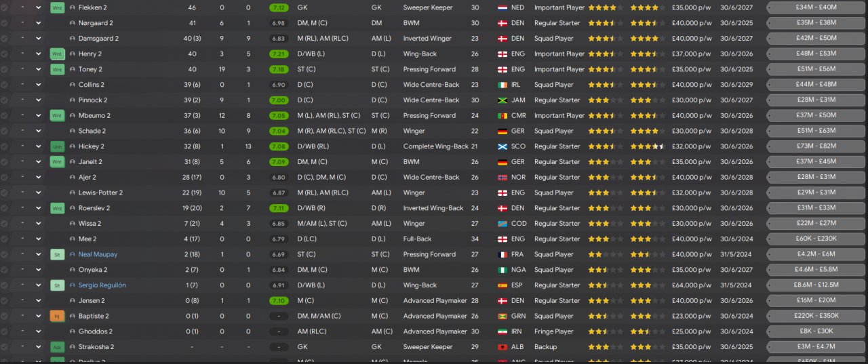
Task: Open the chevron dropdown on Mbeumo 2 row
Action: [x=39, y=115]
